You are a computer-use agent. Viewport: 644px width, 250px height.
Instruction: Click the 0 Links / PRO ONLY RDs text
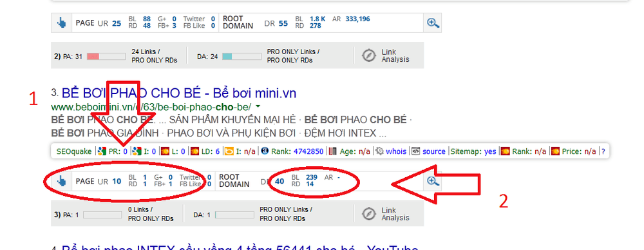151,214
